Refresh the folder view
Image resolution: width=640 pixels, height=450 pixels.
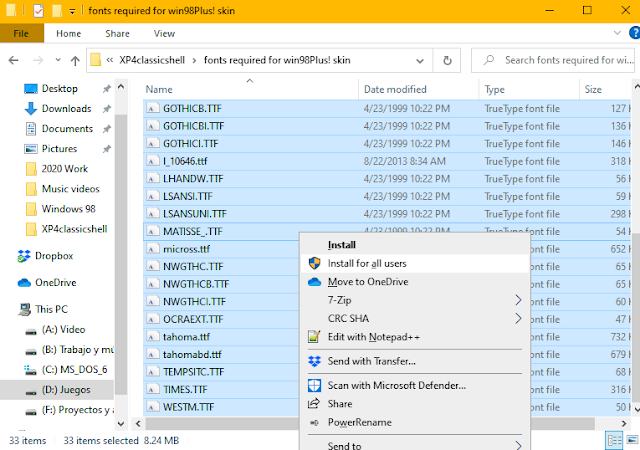click(x=447, y=60)
